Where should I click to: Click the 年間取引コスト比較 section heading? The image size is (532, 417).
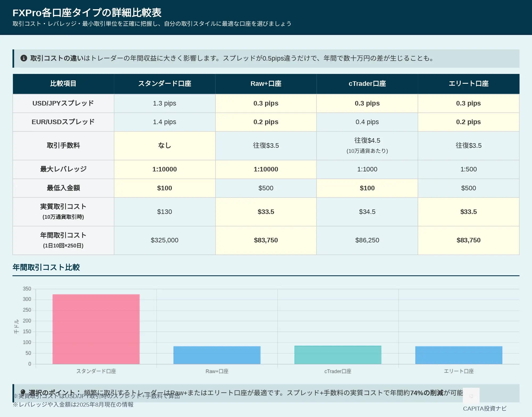pos(46,267)
